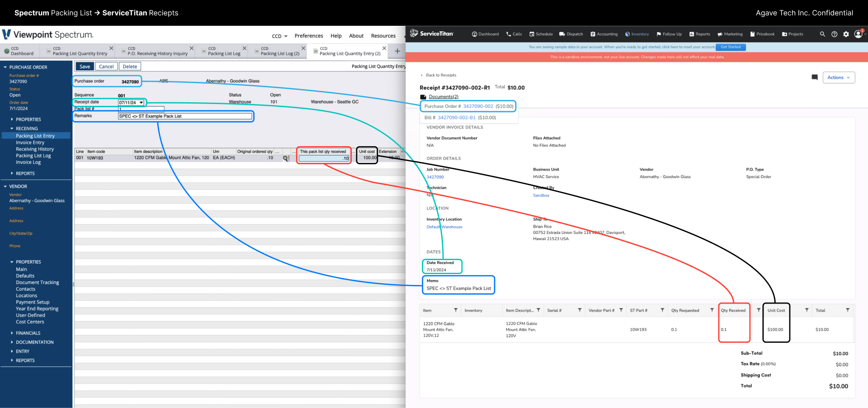Expand the FINANCIALS sidebar section
This screenshot has width=868, height=408.
click(x=12, y=333)
